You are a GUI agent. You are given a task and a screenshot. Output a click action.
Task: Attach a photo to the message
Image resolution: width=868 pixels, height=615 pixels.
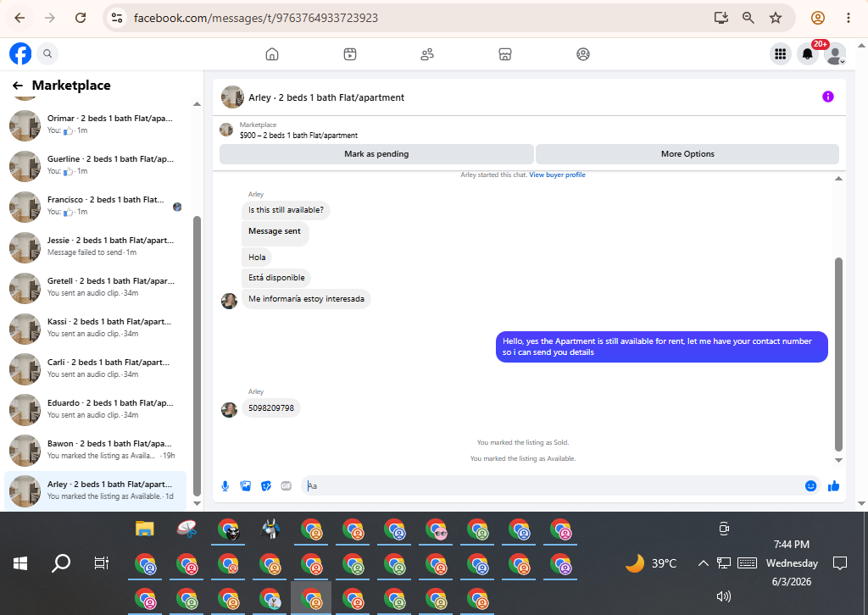point(246,486)
